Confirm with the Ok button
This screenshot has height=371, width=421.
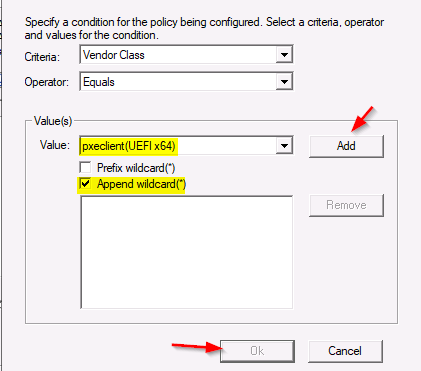[x=257, y=351]
